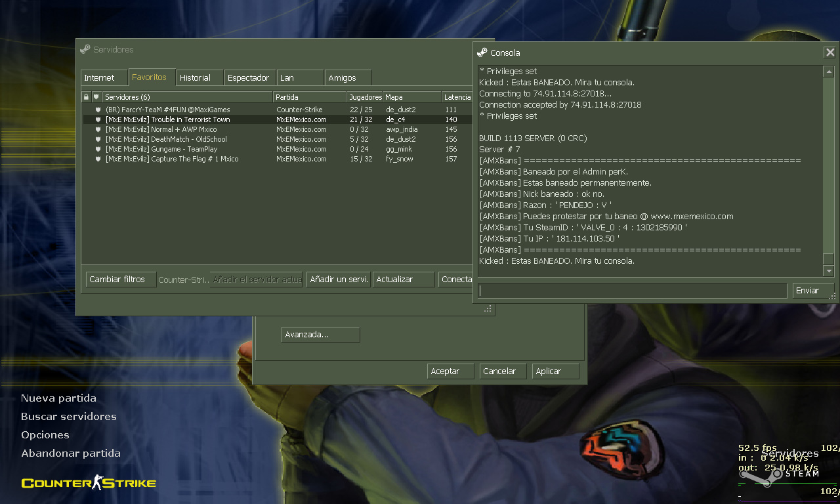Viewport: 840px width, 504px height.
Task: Click Cancelar in the options dialog
Action: (x=503, y=371)
